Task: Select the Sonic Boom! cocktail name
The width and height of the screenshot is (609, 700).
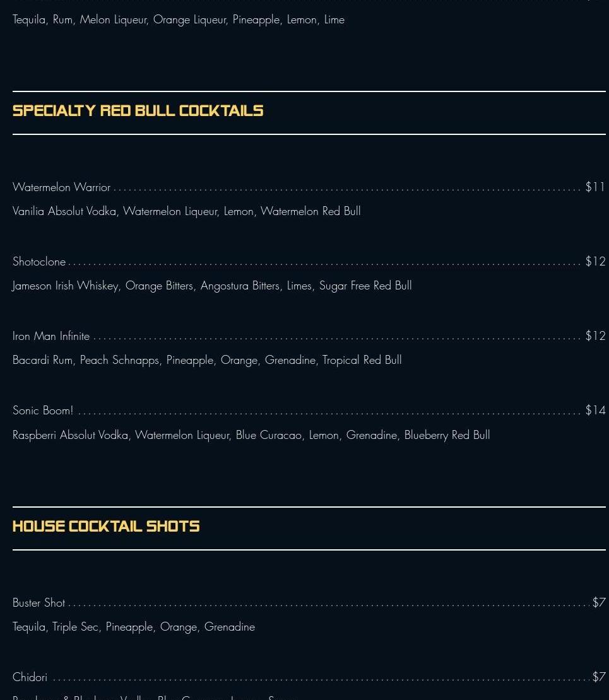Action: point(43,411)
